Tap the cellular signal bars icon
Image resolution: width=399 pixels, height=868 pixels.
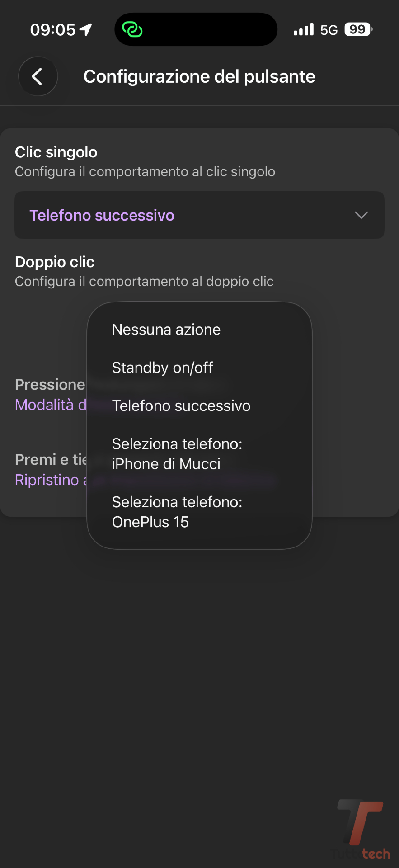click(304, 30)
